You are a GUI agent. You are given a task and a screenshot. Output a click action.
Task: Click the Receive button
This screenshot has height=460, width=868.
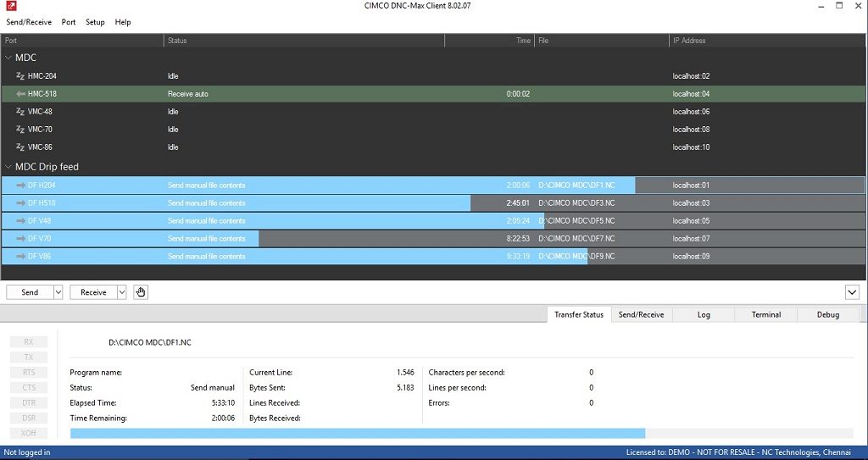(93, 292)
